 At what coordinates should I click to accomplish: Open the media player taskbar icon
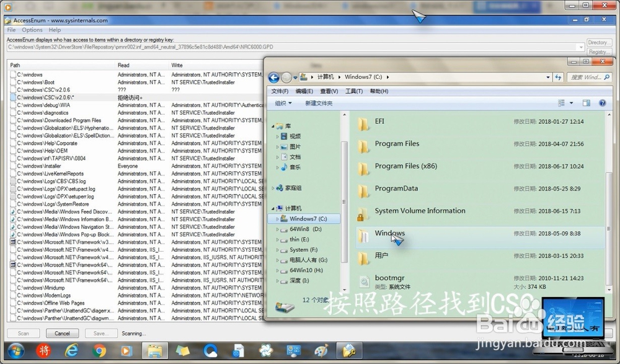[126, 351]
